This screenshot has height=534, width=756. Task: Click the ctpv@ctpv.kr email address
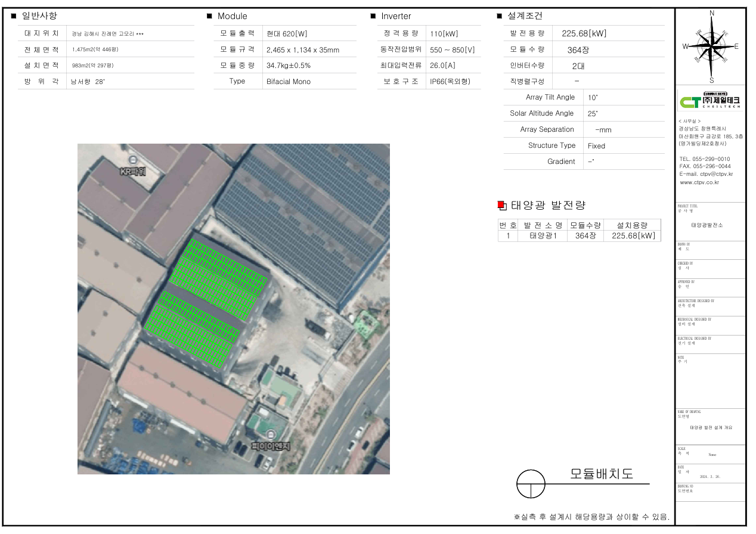[713, 174]
